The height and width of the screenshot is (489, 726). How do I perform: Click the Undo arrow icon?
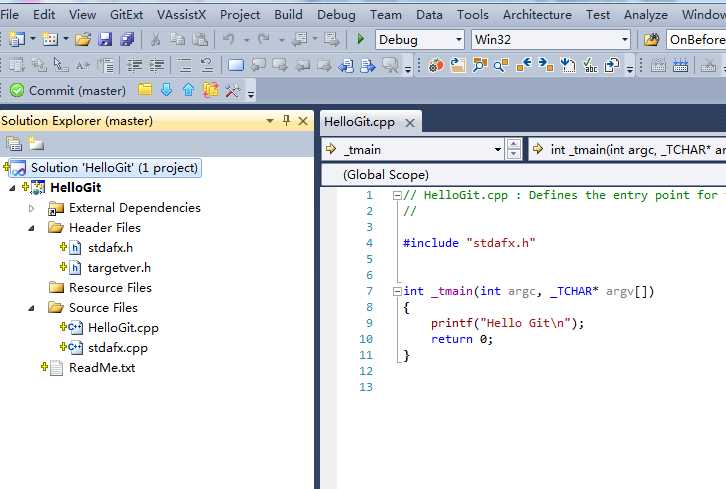click(x=228, y=40)
